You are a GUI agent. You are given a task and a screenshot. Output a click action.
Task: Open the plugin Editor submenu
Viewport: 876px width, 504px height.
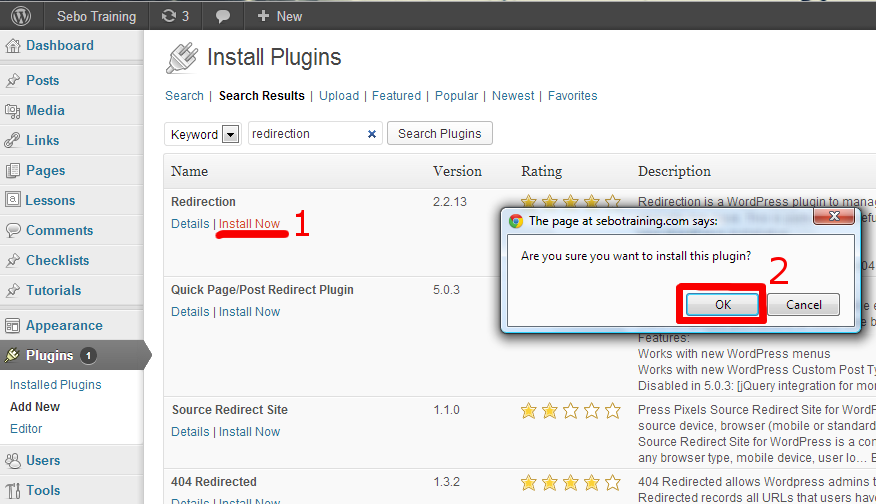(x=26, y=429)
